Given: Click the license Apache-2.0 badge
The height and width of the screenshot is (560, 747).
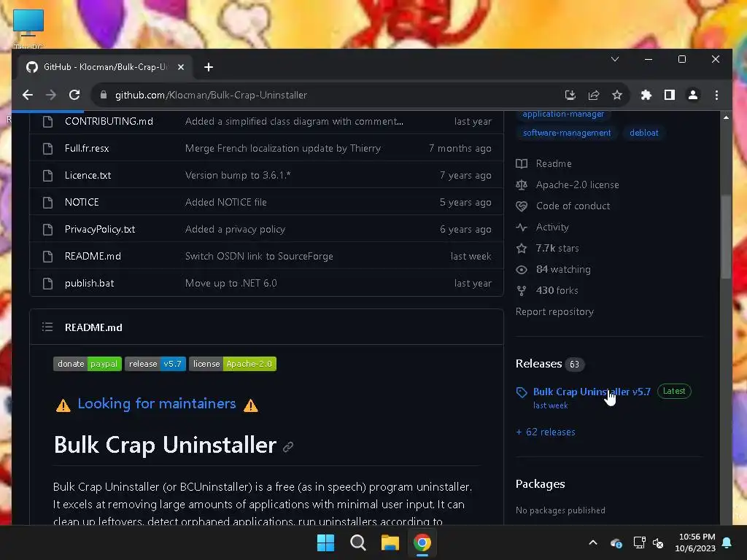Looking at the screenshot, I should click(x=233, y=364).
